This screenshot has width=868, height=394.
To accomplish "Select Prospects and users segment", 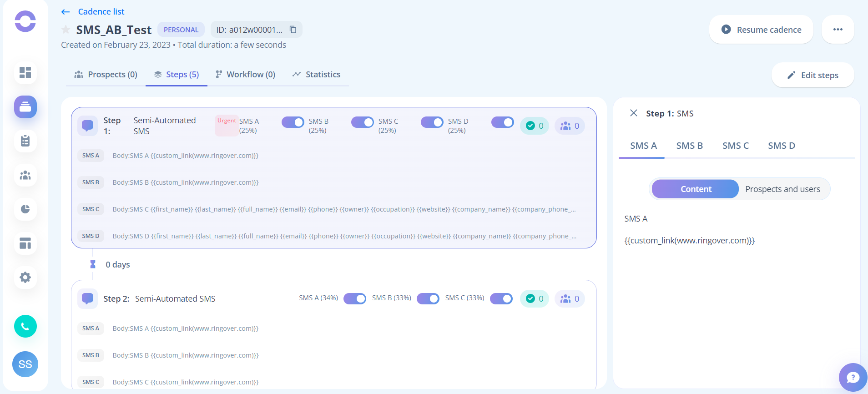I will click(782, 189).
